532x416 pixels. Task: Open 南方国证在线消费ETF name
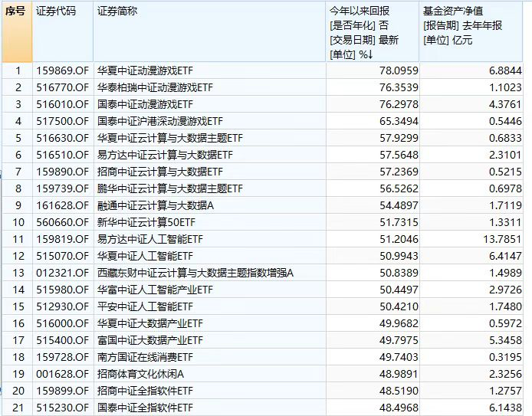point(145,357)
